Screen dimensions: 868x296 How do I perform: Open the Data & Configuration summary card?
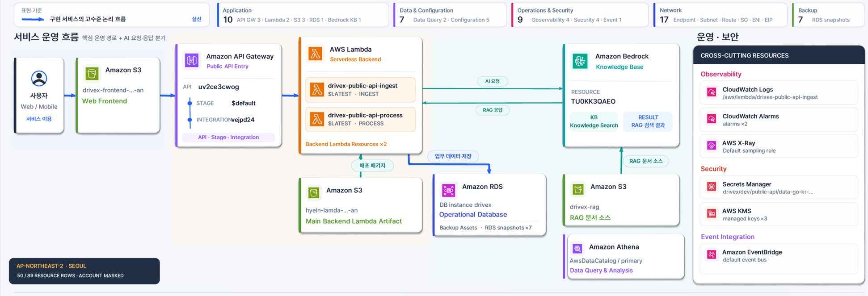(x=450, y=15)
